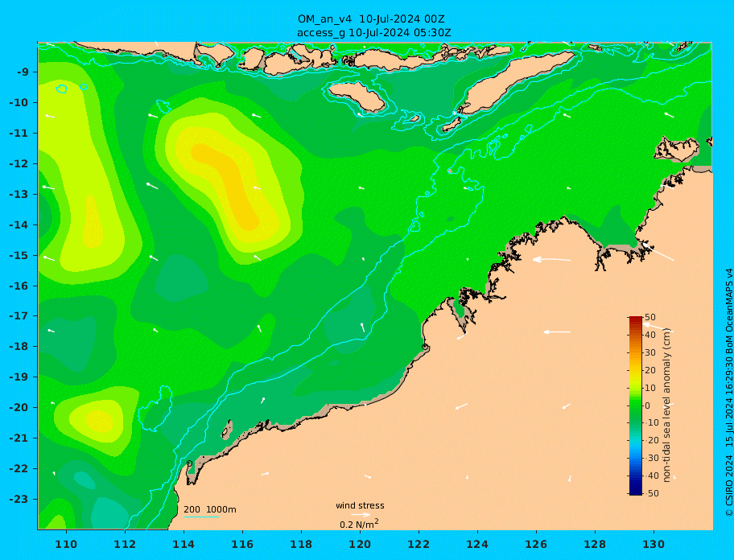Pick colorbar tick value 0

point(648,406)
